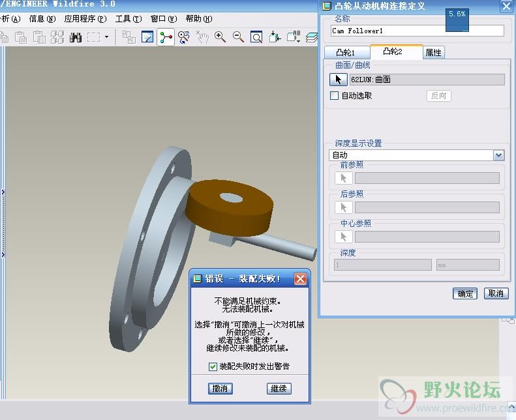Click the 62LUN:曲面 reference field
This screenshot has height=420, width=516.
coord(427,80)
